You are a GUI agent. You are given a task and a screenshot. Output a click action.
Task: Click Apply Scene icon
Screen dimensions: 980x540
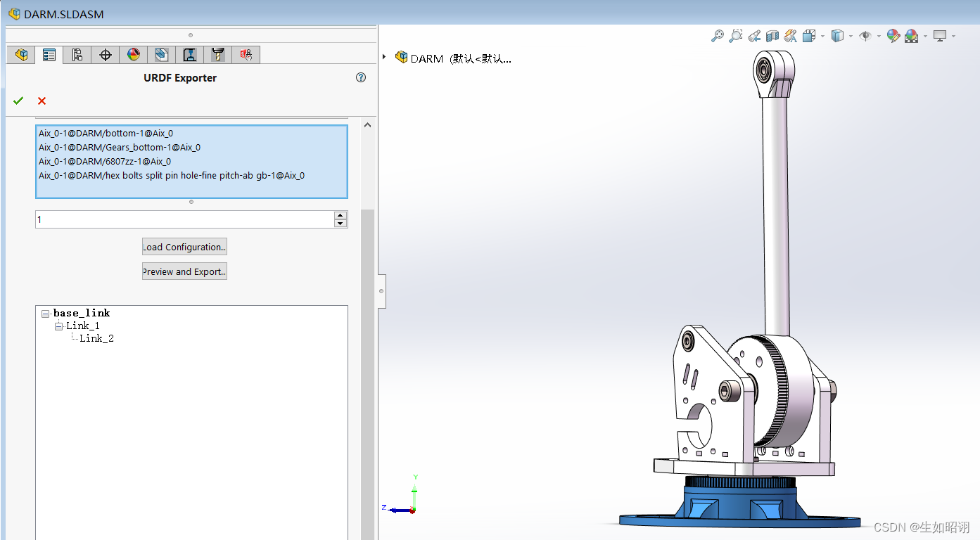pos(912,36)
